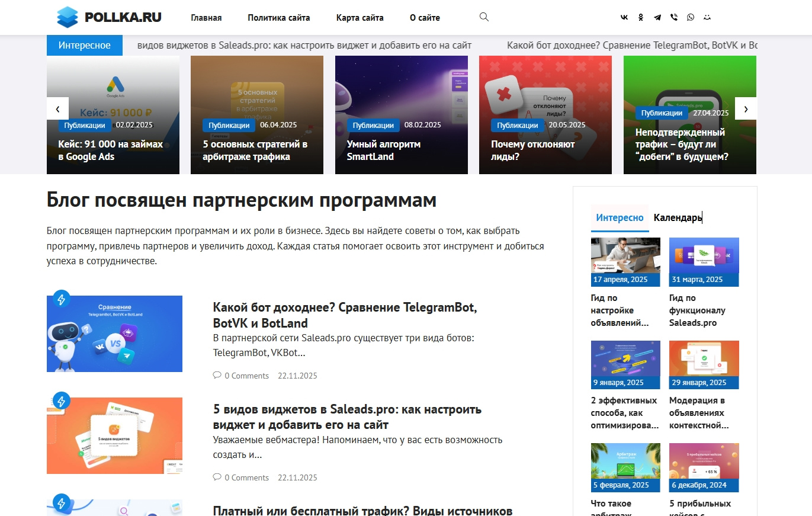Open the blue Сравнение bots article thumbnail

[x=114, y=334]
